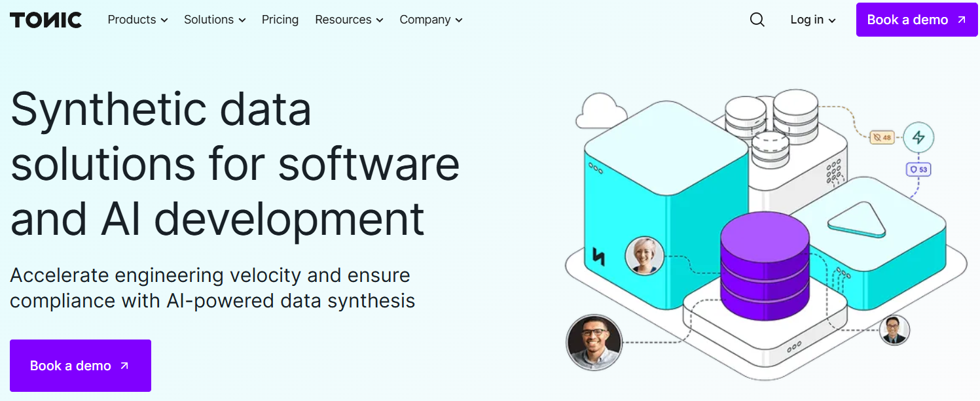Open the Company dropdown

coord(431,20)
